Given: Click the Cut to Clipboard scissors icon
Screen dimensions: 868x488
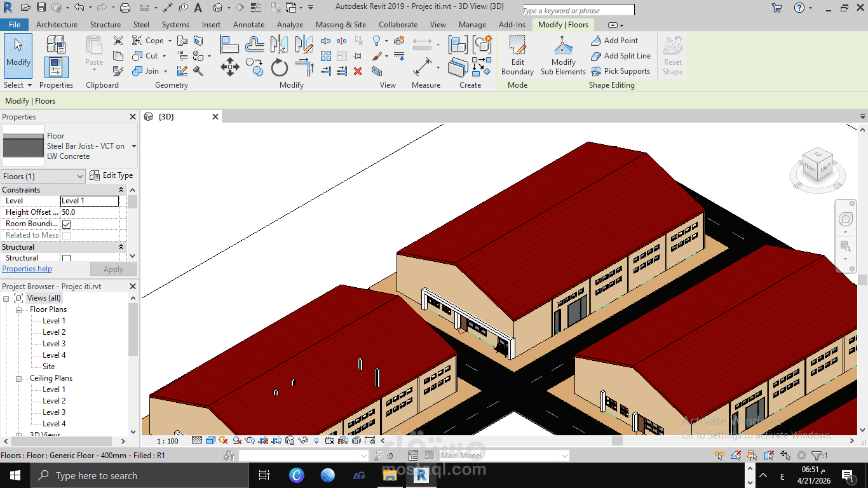Looking at the screenshot, I should click(x=118, y=41).
